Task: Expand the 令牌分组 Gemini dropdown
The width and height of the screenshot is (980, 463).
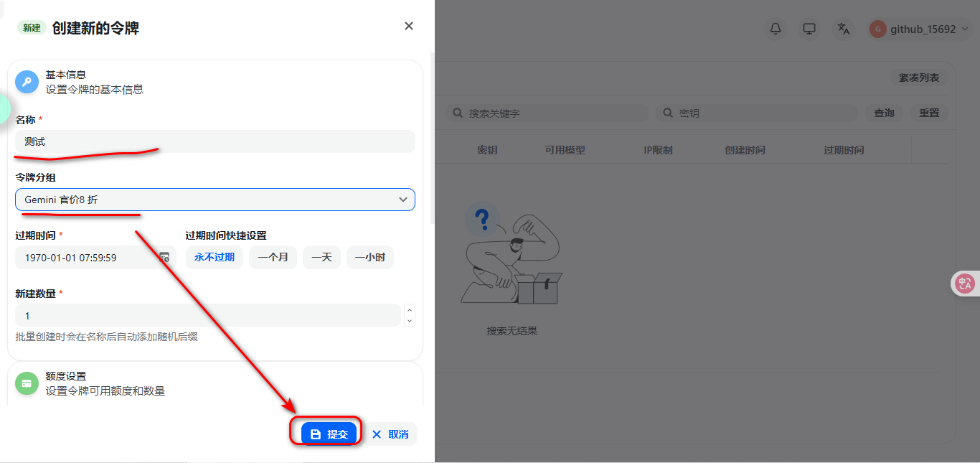Action: tap(215, 200)
